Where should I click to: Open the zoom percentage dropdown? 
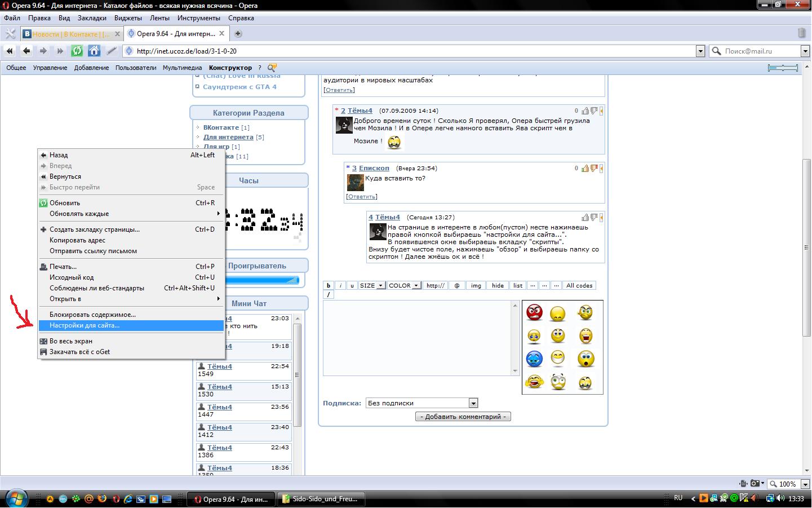point(805,484)
